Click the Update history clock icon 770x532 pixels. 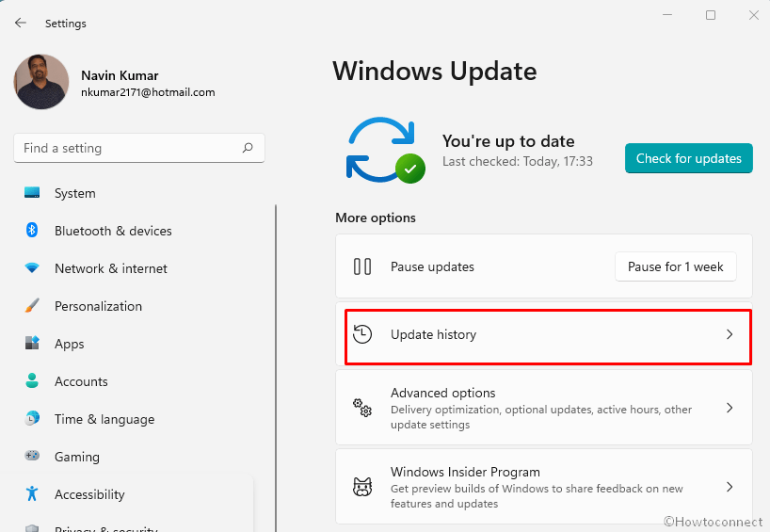pyautogui.click(x=362, y=334)
